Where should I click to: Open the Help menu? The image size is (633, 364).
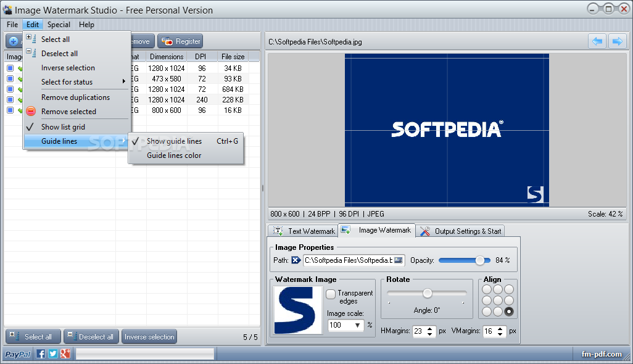point(86,25)
